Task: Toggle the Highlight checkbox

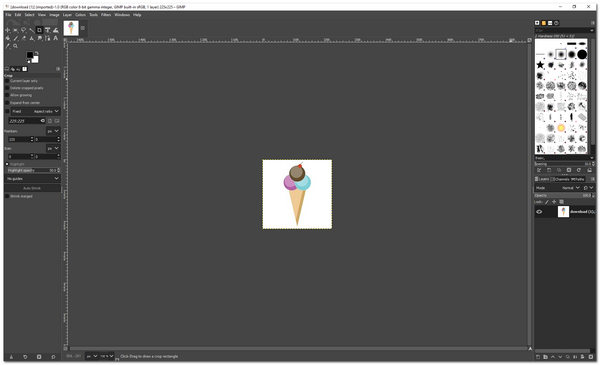Action: pos(7,164)
